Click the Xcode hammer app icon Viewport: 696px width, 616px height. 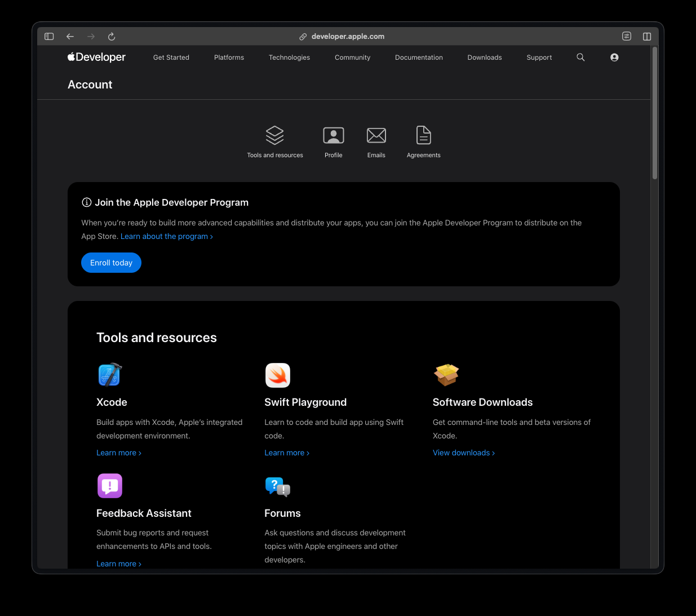[110, 375]
